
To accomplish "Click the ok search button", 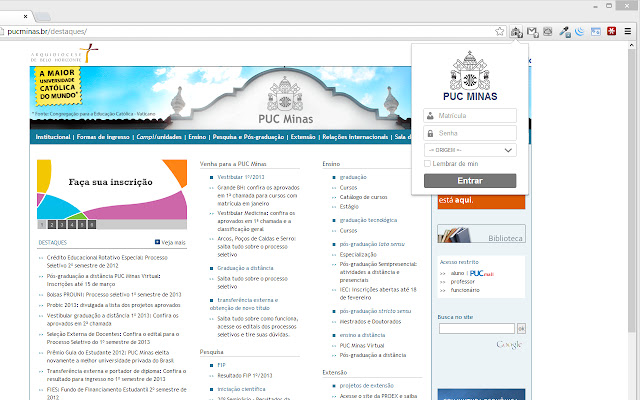I will [x=521, y=328].
